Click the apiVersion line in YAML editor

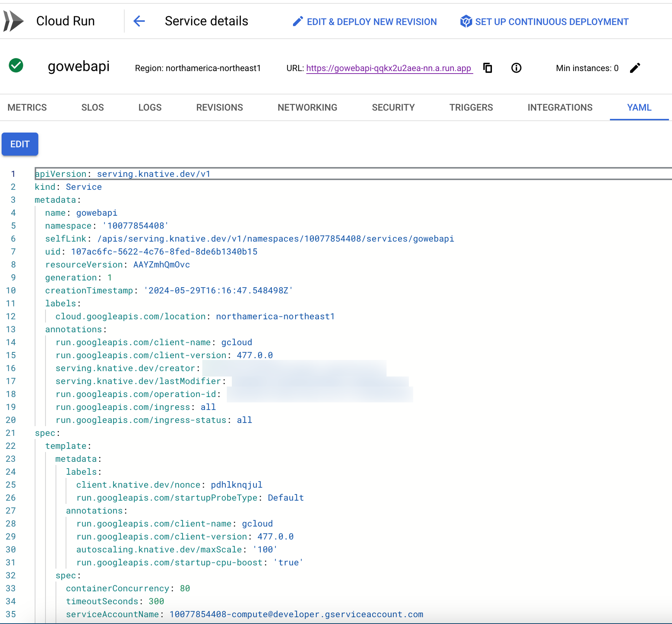click(123, 174)
